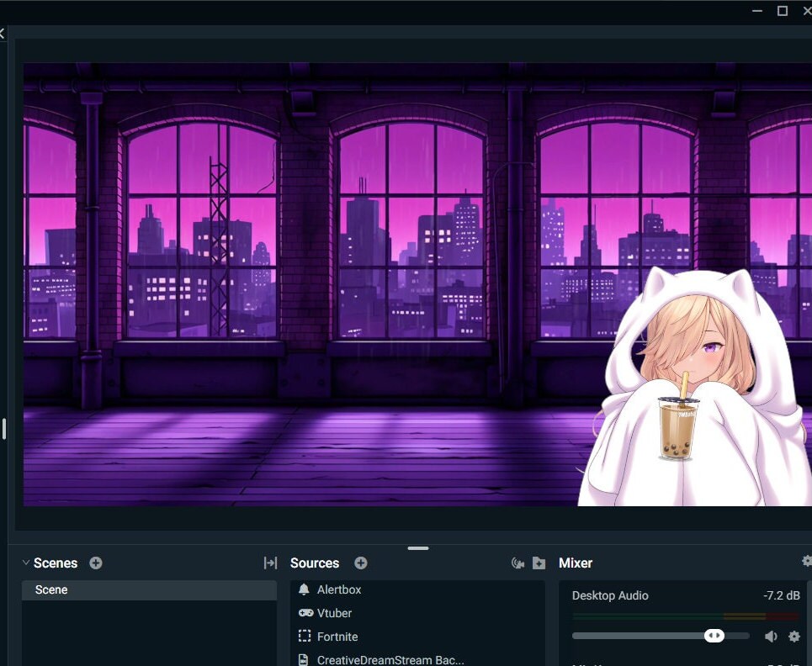The height and width of the screenshot is (666, 812).
Task: Click the Vtuber avatar in the preview
Action: [x=698, y=378]
